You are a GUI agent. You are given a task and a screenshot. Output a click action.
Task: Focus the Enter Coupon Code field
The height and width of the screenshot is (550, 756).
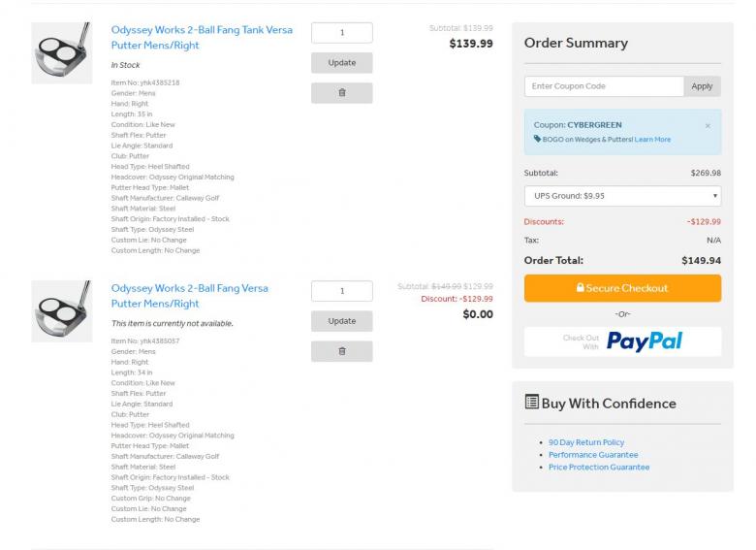[x=603, y=86]
